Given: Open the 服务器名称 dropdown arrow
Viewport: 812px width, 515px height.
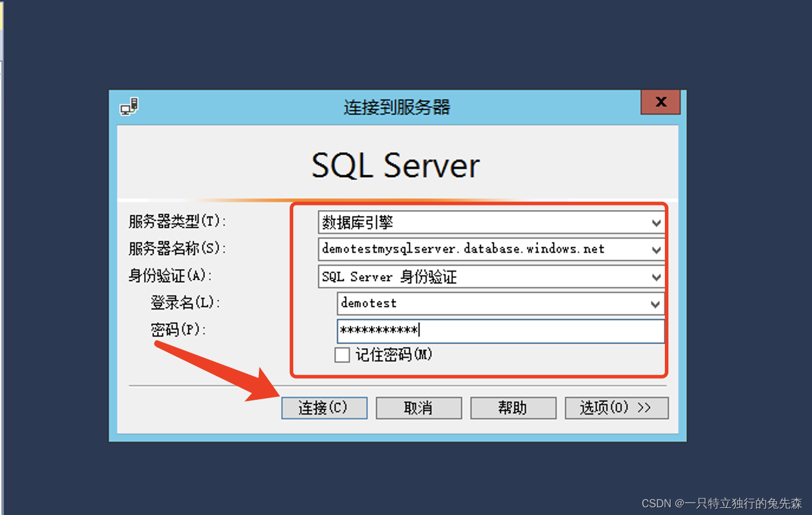Looking at the screenshot, I should pyautogui.click(x=656, y=250).
